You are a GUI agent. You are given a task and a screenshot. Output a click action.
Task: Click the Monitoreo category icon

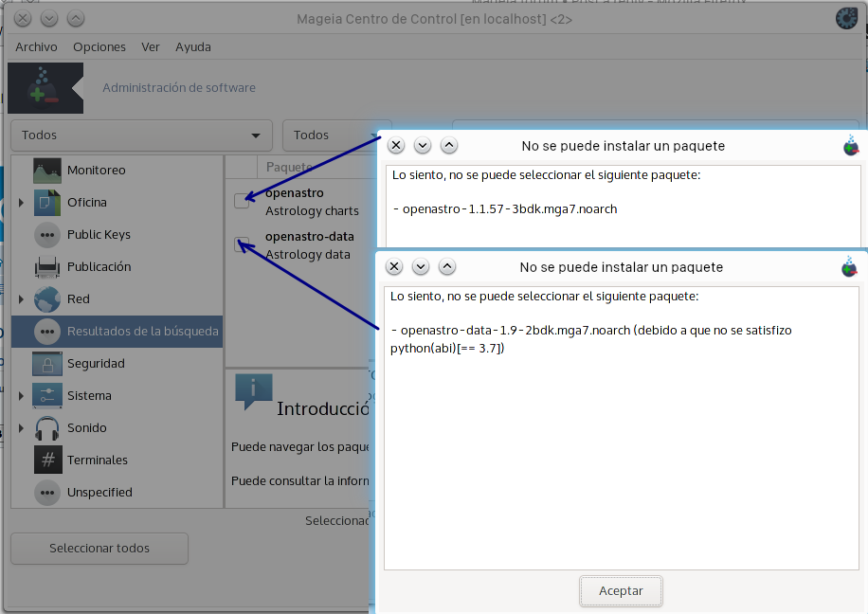(x=47, y=171)
